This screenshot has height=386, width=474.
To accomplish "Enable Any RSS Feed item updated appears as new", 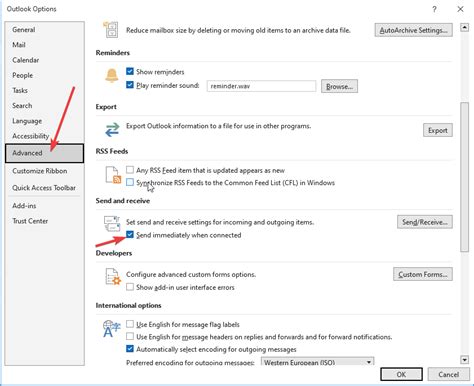I will 130,170.
